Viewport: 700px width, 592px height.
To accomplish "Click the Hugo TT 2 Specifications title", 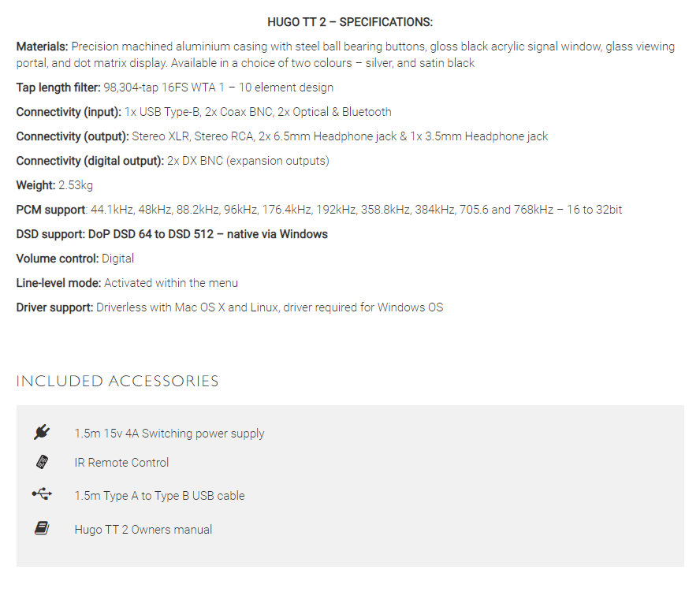I will (x=350, y=22).
